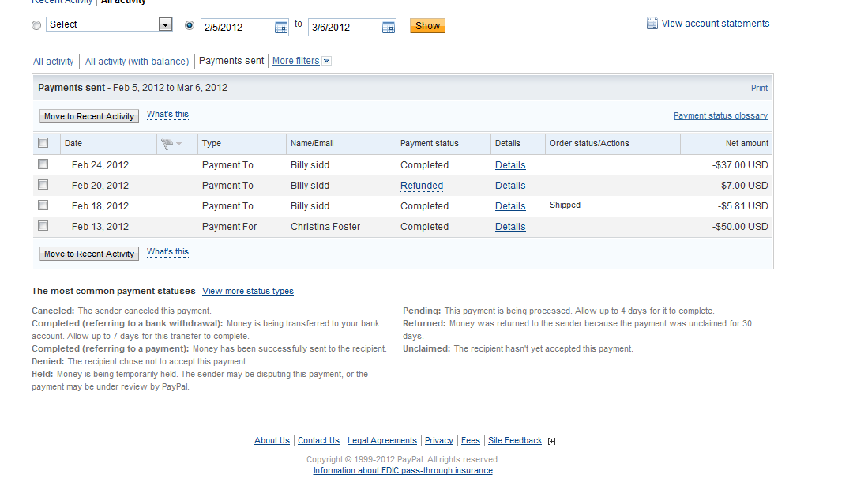The height and width of the screenshot is (486, 868).
Task: Open the start date calendar picker
Action: [x=281, y=28]
